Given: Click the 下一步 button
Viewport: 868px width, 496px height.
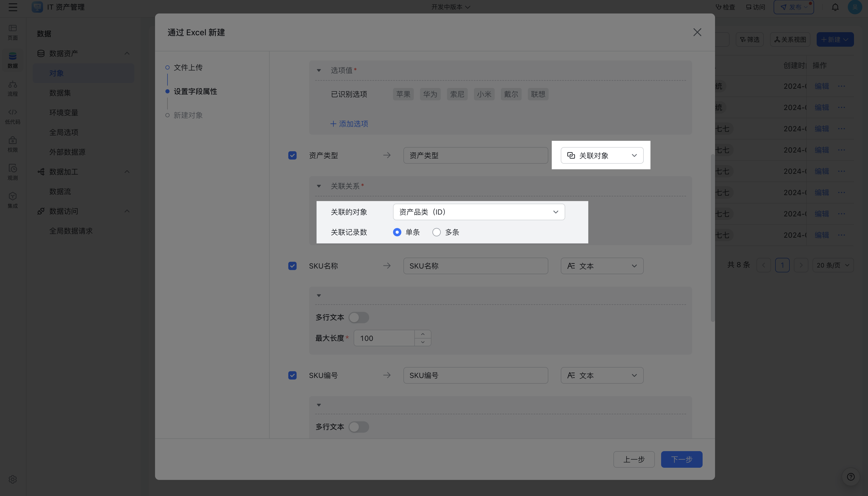Looking at the screenshot, I should (682, 459).
